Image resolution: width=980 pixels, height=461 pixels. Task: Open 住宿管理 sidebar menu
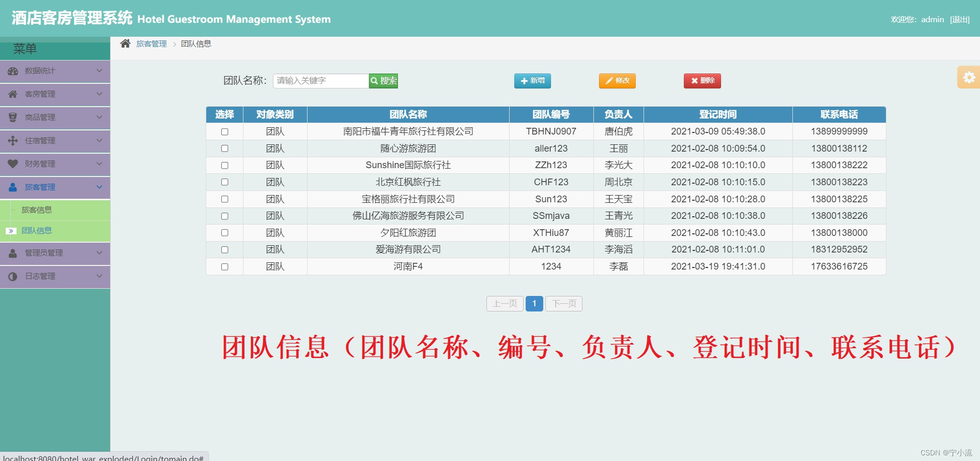click(x=55, y=141)
